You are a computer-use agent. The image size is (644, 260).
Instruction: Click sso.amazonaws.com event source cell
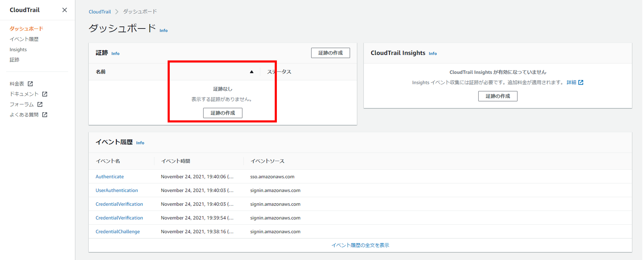(x=272, y=177)
